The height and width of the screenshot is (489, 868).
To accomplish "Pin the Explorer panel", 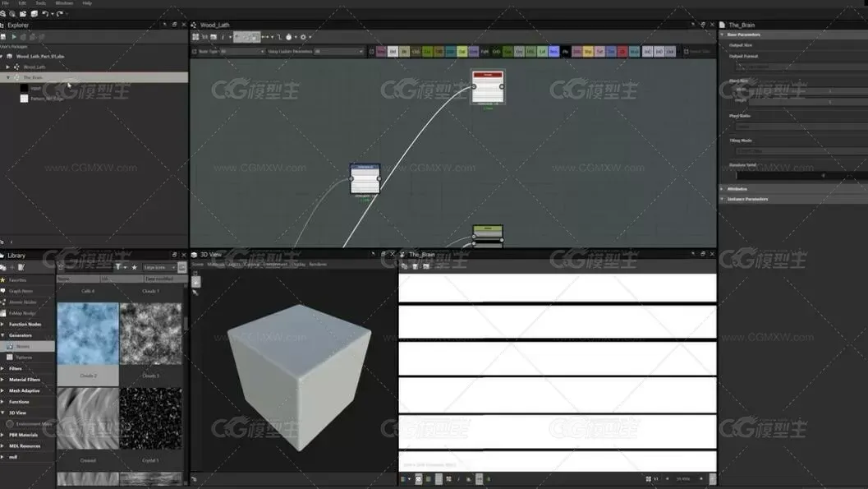I will [x=164, y=25].
